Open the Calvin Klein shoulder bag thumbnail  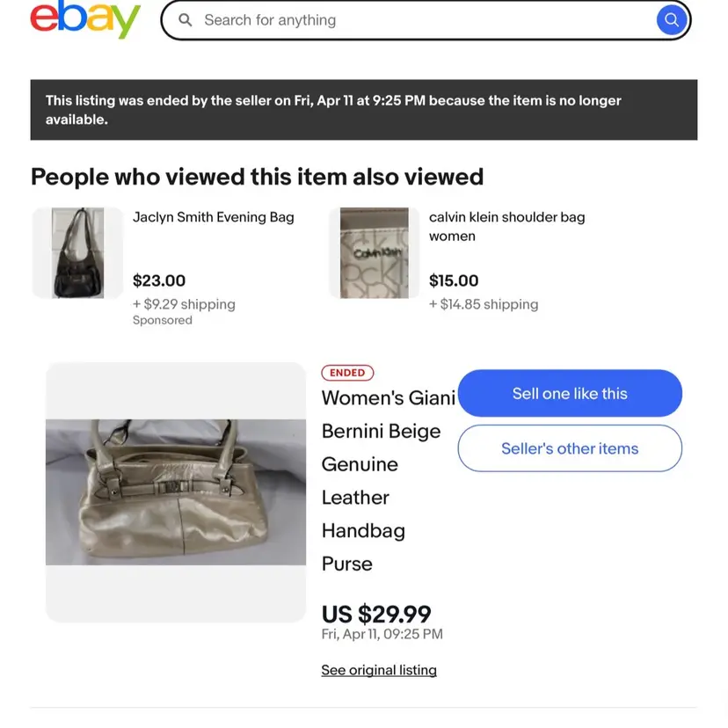[374, 253]
